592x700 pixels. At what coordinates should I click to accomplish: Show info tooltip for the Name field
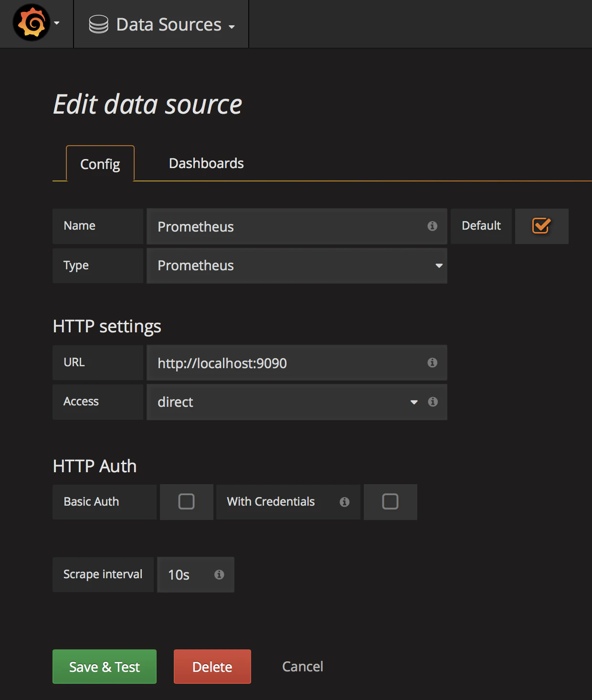[x=432, y=226]
